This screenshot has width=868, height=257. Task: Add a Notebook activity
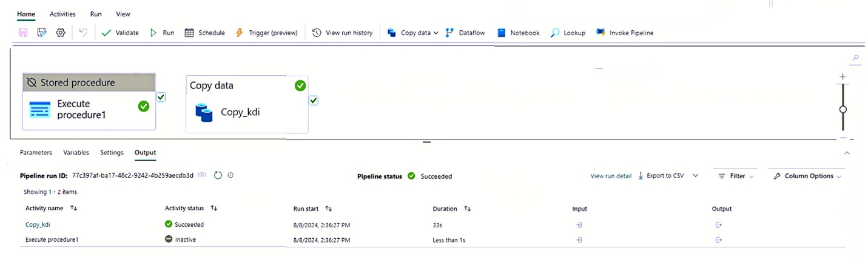pyautogui.click(x=518, y=33)
